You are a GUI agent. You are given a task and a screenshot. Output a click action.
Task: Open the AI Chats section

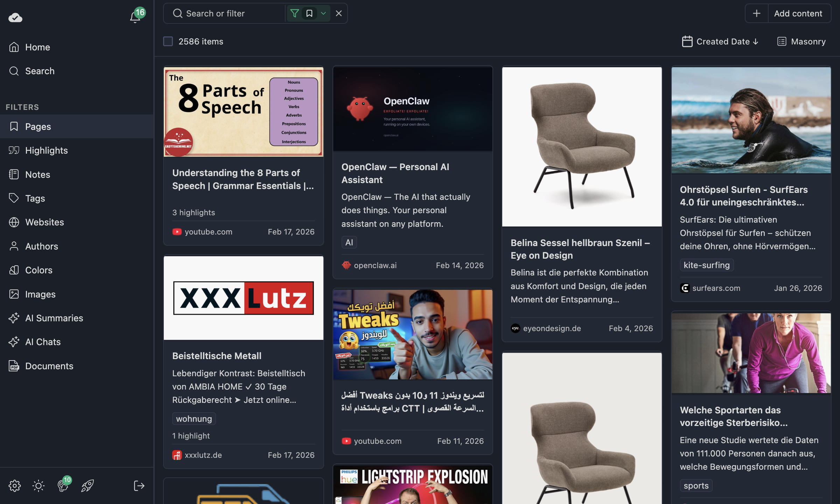[42, 342]
